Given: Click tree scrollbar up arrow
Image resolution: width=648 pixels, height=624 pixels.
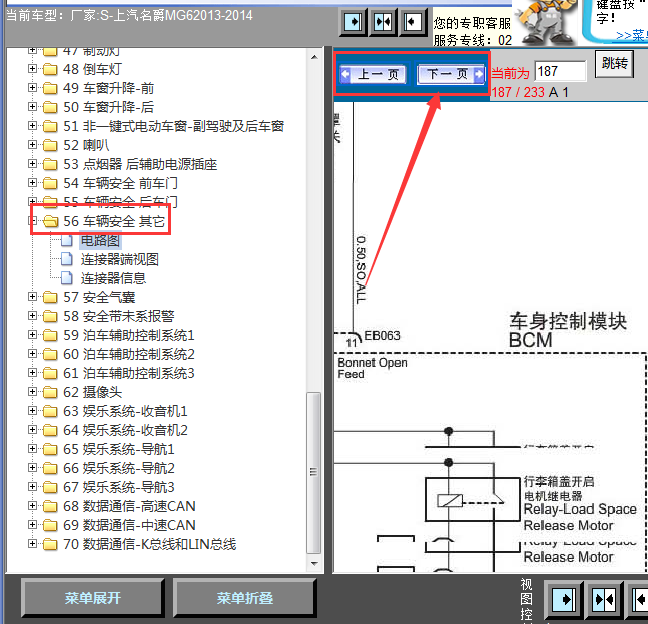Looking at the screenshot, I should [x=314, y=57].
